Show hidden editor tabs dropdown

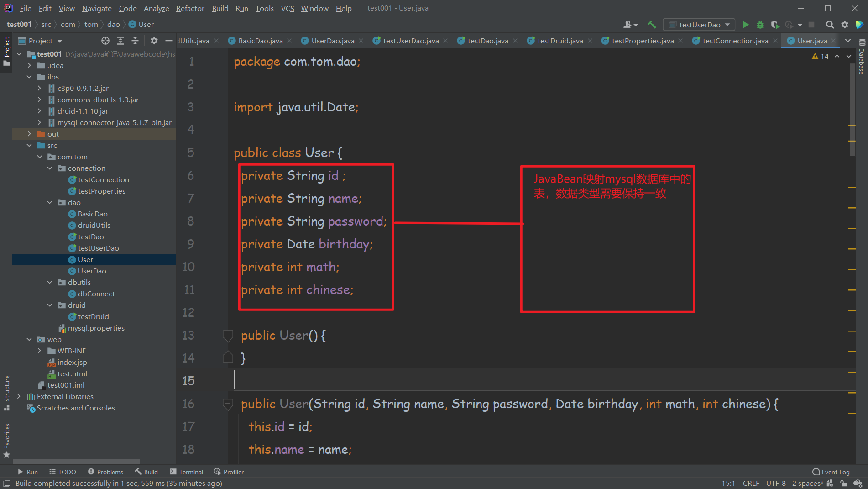click(848, 41)
